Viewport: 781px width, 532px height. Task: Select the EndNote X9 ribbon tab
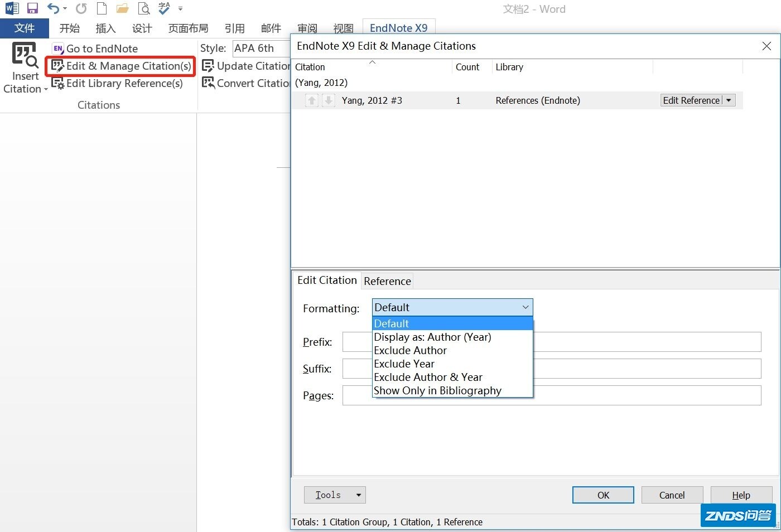398,28
